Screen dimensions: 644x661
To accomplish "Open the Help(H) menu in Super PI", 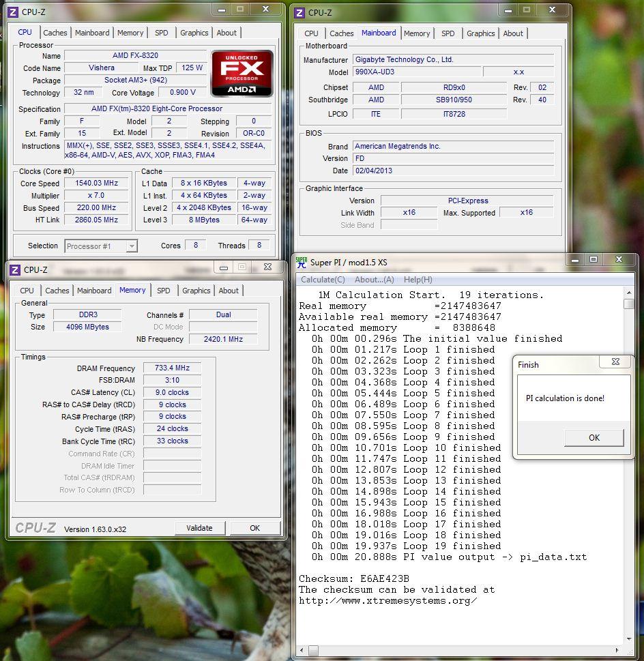I will (418, 280).
